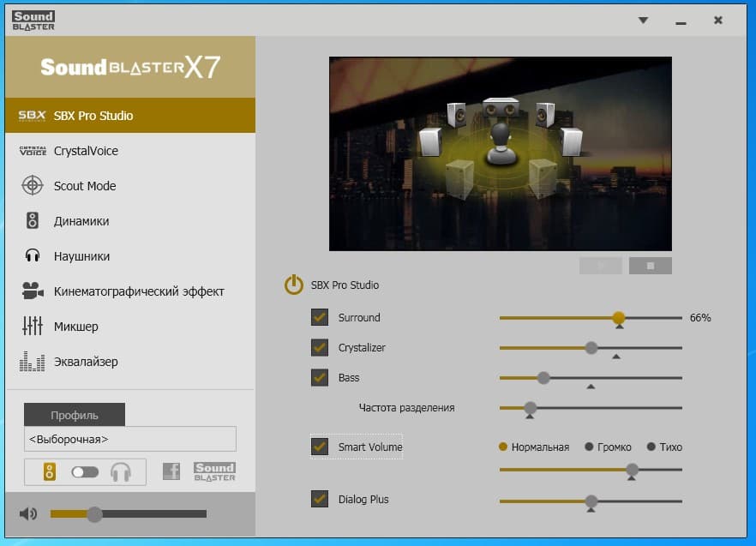Image resolution: width=756 pixels, height=546 pixels.
Task: Open the Наушники settings page
Action: (x=130, y=256)
